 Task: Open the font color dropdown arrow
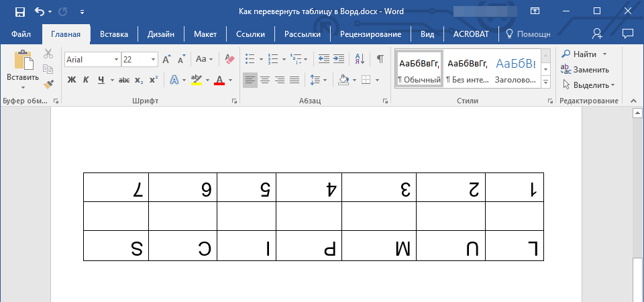pos(230,80)
